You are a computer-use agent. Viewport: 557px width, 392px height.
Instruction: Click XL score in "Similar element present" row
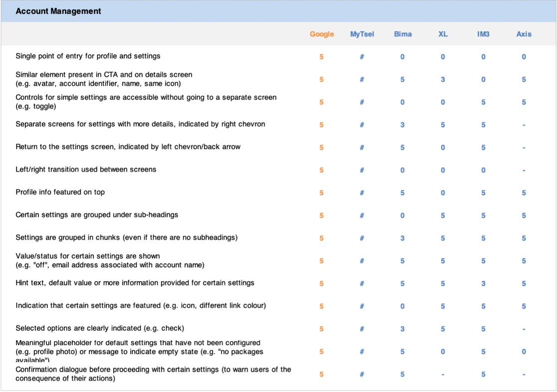click(443, 80)
